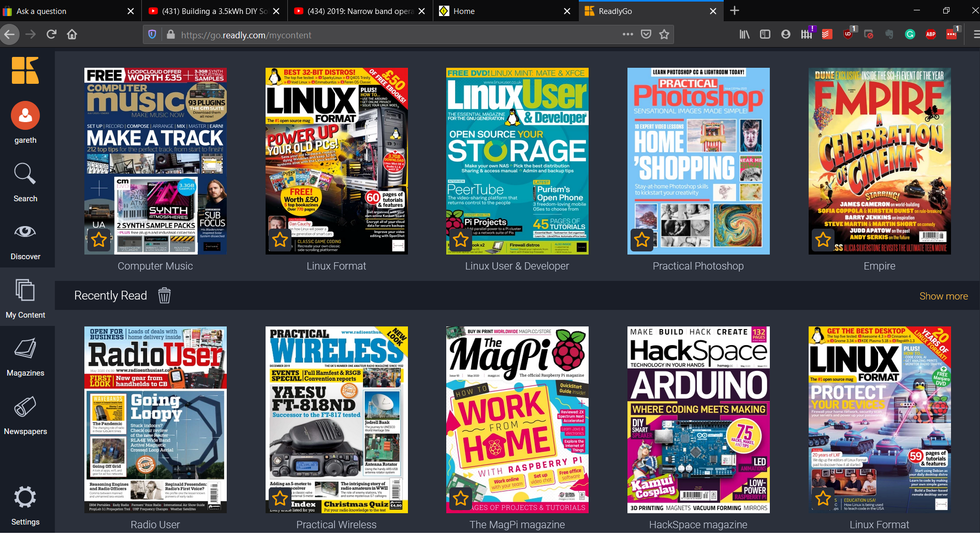The image size is (980, 537).
Task: Open Linux User & Developer cover
Action: pyautogui.click(x=517, y=161)
